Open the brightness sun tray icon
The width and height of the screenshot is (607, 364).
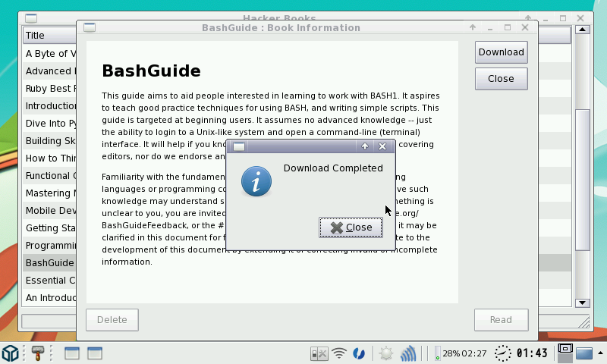pyautogui.click(x=385, y=353)
